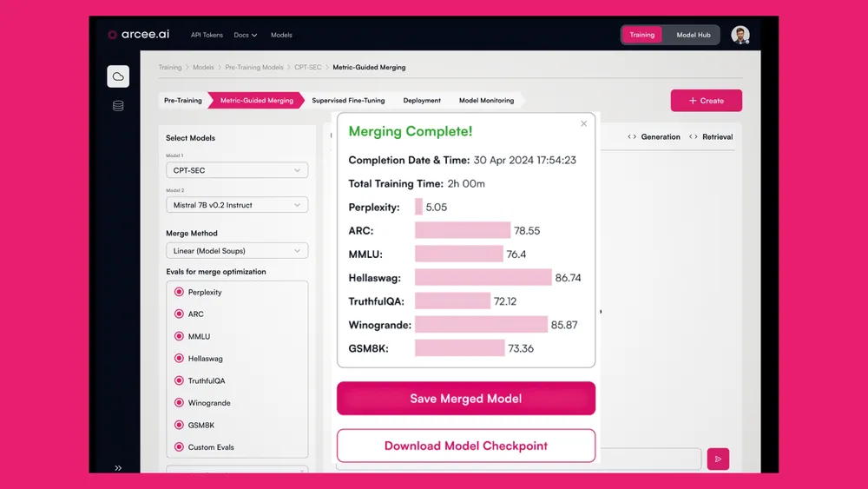Viewport: 868px width, 489px height.
Task: Open Models in top navigation
Action: (281, 35)
